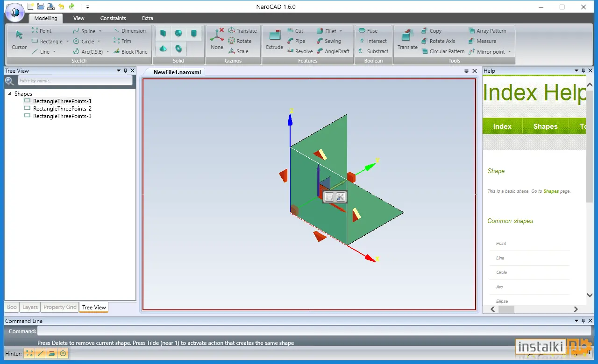Open the Extra ribbon tab
Viewport: 598px width, 364px height.
(148, 18)
